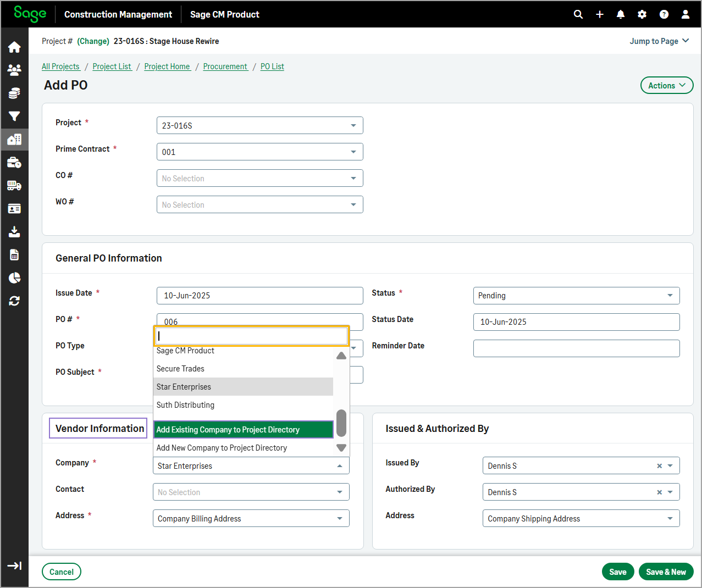Image resolution: width=702 pixels, height=588 pixels.
Task: Open the user profile icon
Action: click(686, 14)
